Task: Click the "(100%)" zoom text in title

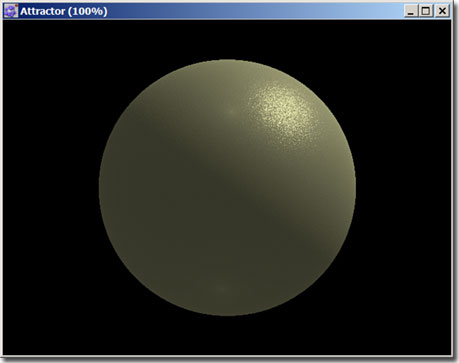Action: [x=88, y=11]
